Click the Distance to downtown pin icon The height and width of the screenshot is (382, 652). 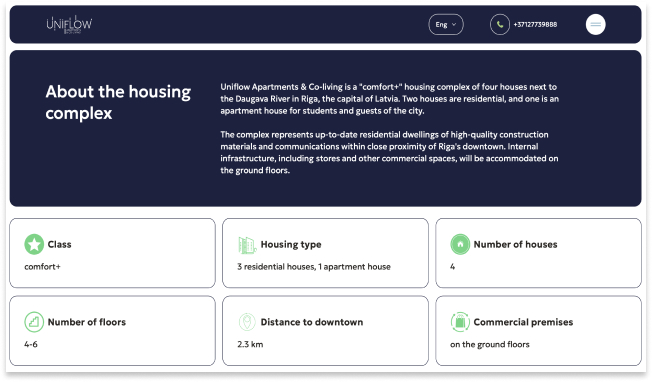pyautogui.click(x=247, y=322)
